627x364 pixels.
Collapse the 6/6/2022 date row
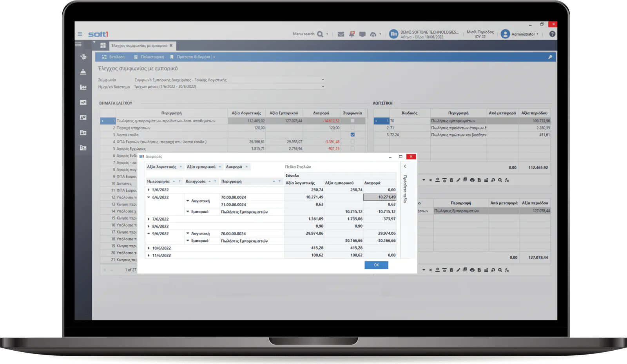(x=149, y=197)
